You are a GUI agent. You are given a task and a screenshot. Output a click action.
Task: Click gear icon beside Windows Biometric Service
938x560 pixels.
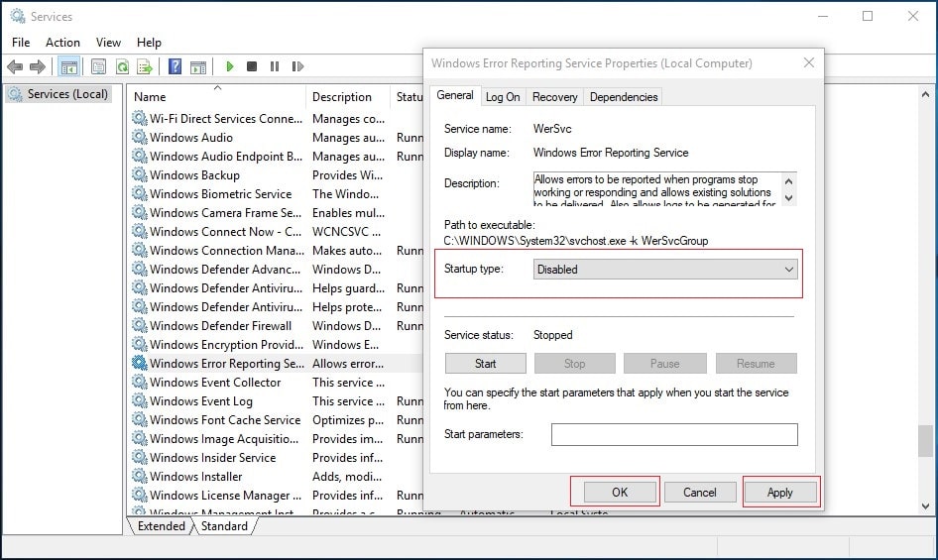pyautogui.click(x=140, y=194)
